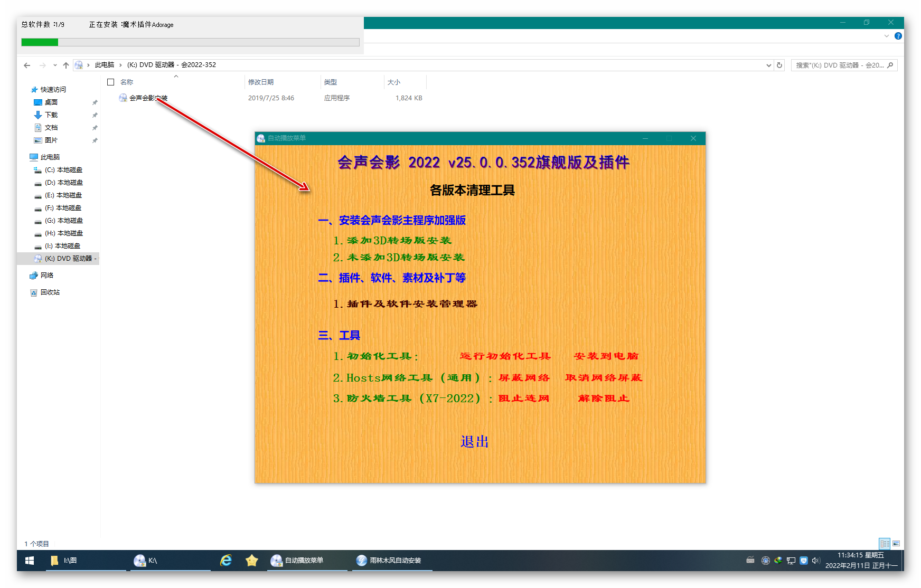The height and width of the screenshot is (588, 921).
Task: Sort by 修改日期 column header
Action: click(261, 82)
